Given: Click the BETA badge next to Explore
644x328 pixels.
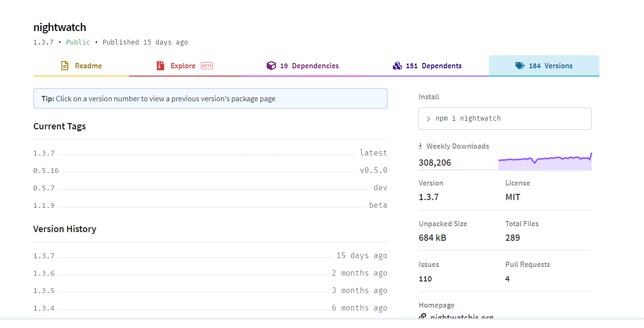Looking at the screenshot, I should (207, 66).
